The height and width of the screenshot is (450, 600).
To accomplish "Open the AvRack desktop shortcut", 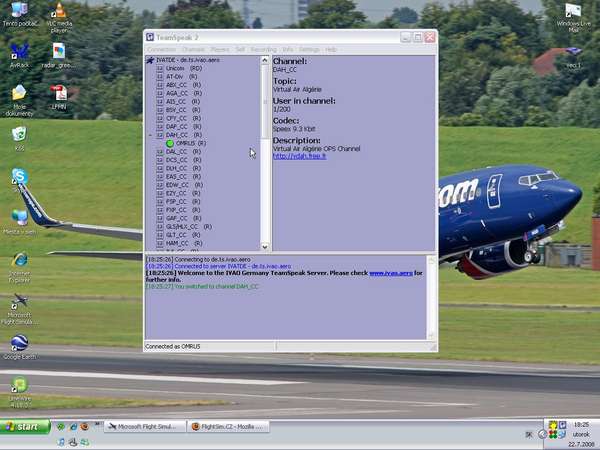I will [19, 56].
